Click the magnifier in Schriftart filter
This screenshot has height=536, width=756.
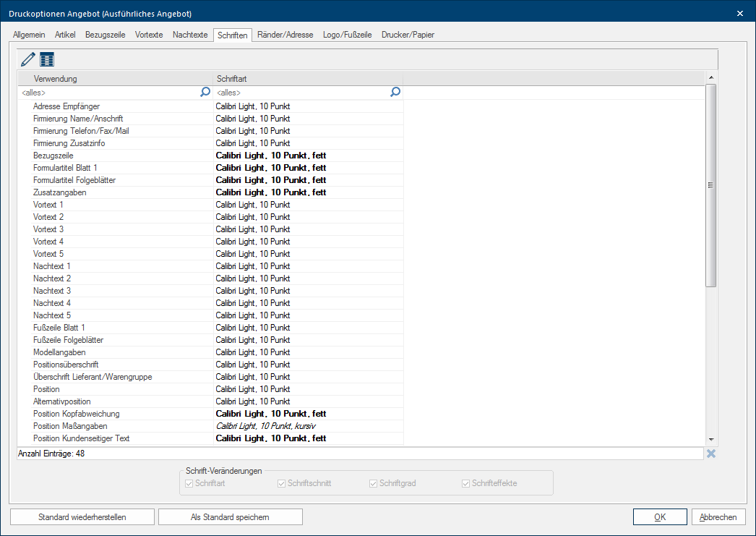click(x=395, y=92)
